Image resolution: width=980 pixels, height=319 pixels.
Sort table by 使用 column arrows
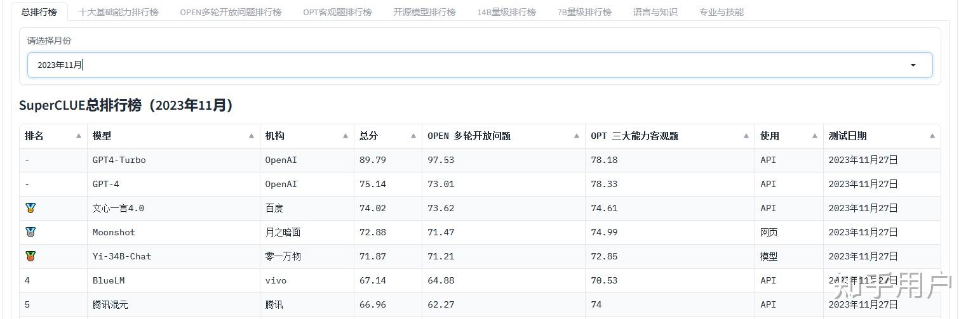[815, 136]
